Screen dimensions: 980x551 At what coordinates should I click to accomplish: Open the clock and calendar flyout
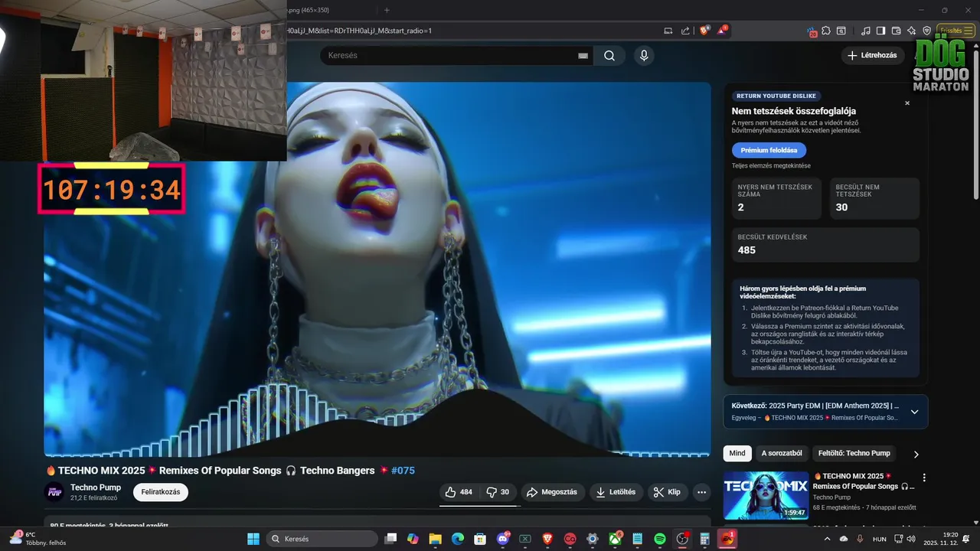coord(939,539)
